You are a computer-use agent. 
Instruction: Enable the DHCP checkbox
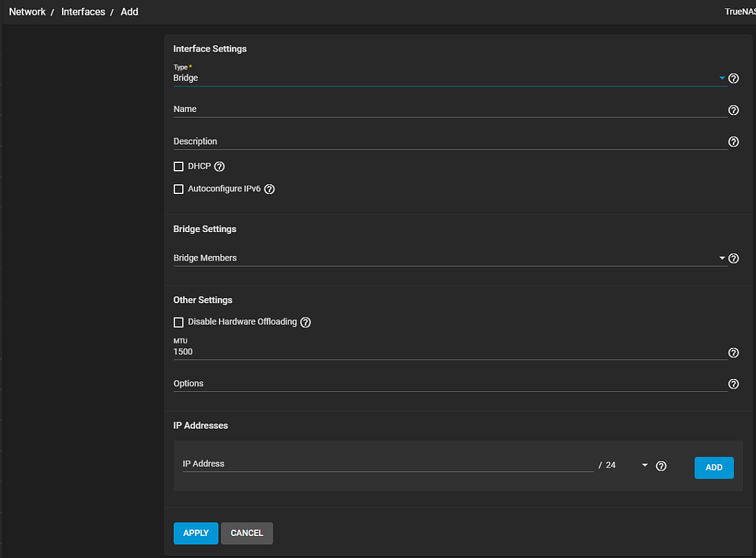pos(179,167)
